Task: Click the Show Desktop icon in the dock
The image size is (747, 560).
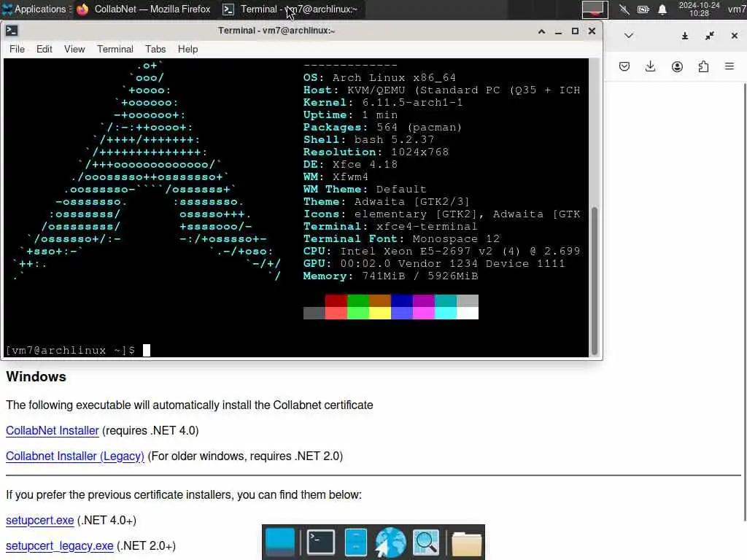Action: click(279, 542)
